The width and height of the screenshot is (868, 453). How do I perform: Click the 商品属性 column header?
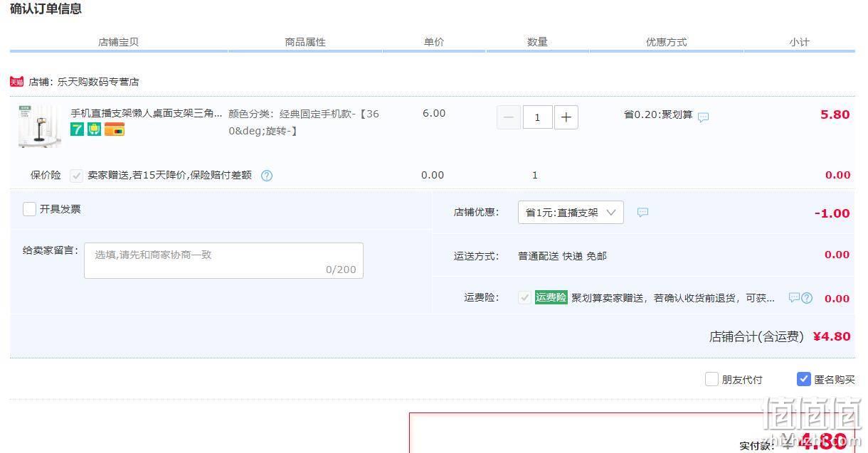click(x=305, y=42)
